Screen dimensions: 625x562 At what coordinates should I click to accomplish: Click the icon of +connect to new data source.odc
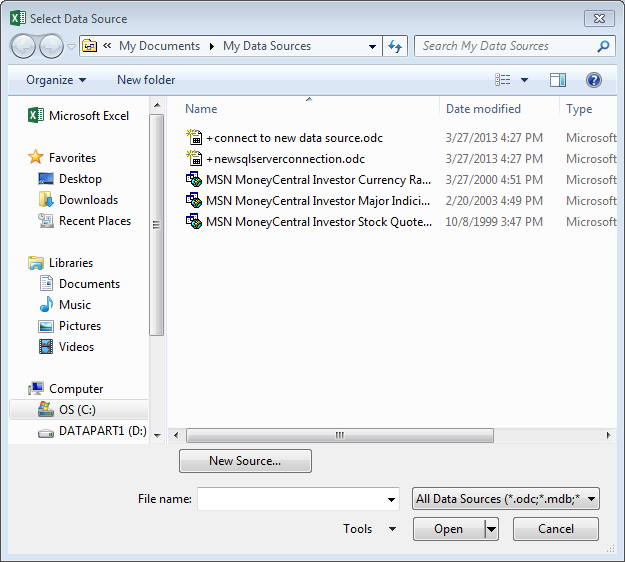click(194, 137)
